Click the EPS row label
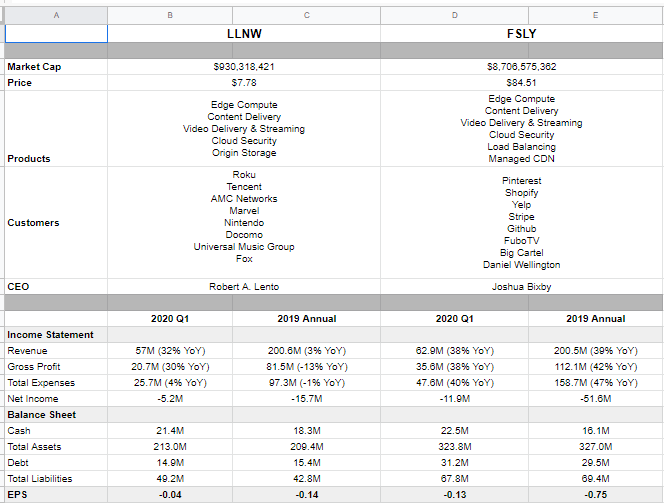 18,494
